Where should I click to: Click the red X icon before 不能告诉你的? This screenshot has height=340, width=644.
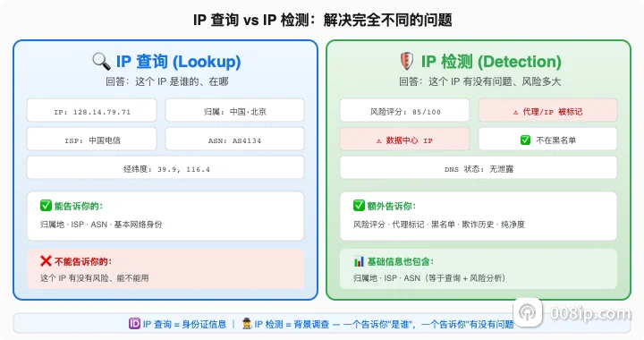coord(46,260)
